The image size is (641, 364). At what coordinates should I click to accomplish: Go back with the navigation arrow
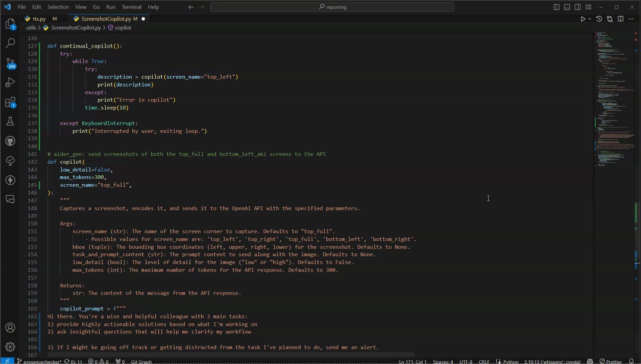191,7
